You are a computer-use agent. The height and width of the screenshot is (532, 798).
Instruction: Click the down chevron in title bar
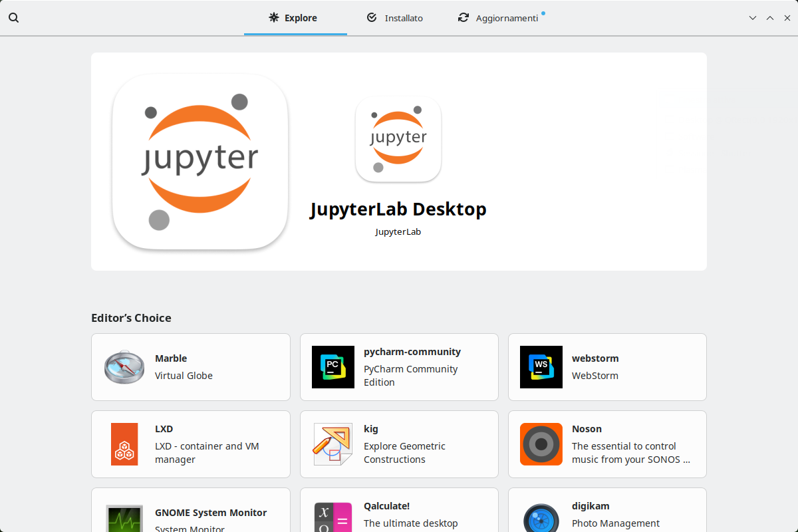(753, 18)
